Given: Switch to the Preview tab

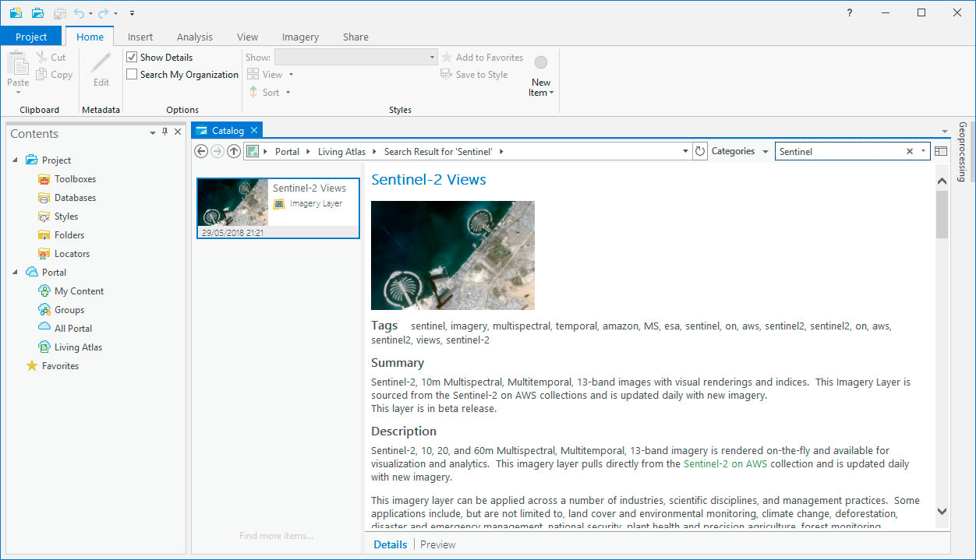Looking at the screenshot, I should 438,544.
